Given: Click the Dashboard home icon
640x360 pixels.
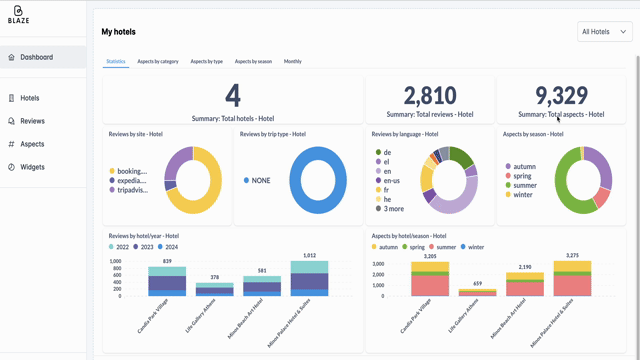Looking at the screenshot, I should click(x=11, y=57).
